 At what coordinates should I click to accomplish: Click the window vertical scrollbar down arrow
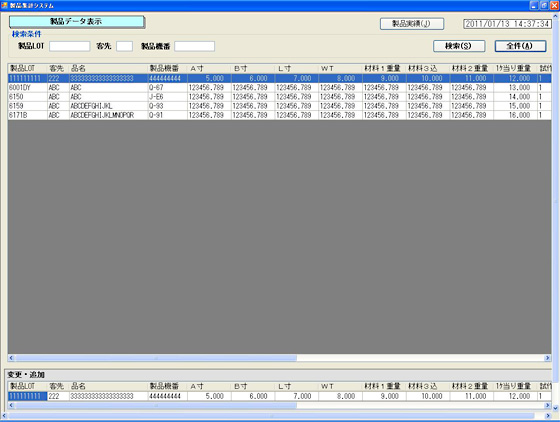pyautogui.click(x=556, y=407)
